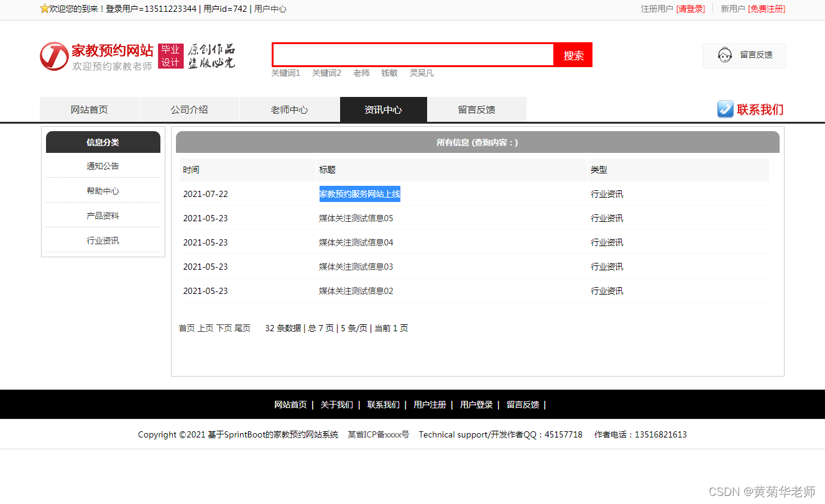Click the blue 联系我们 pen icon
This screenshot has width=825, height=504.
click(x=725, y=109)
